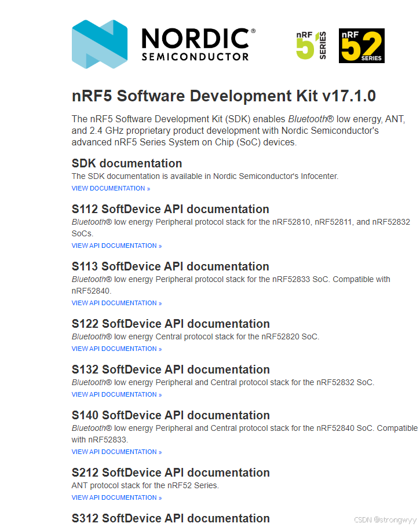The width and height of the screenshot is (420, 527).
Task: Open View API Documentation link for S113 SoftDevice
Action: pyautogui.click(x=116, y=303)
